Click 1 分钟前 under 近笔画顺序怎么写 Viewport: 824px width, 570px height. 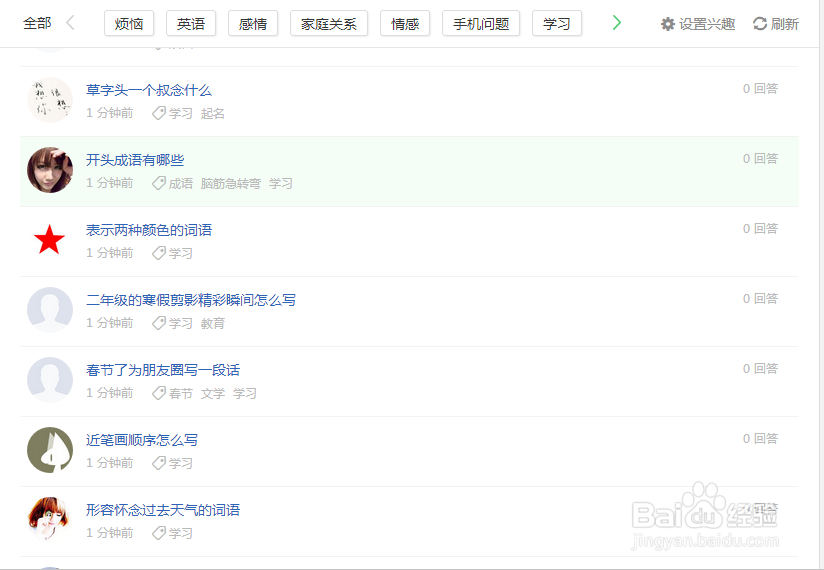tap(109, 463)
